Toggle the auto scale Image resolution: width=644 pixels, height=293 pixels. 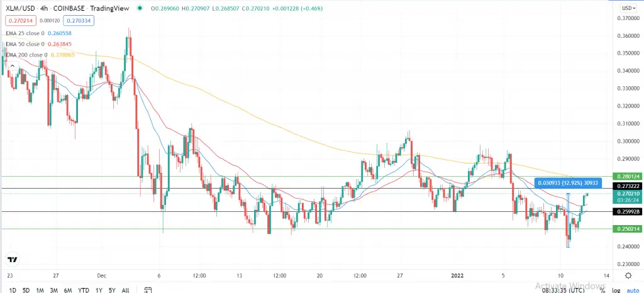coord(633,290)
